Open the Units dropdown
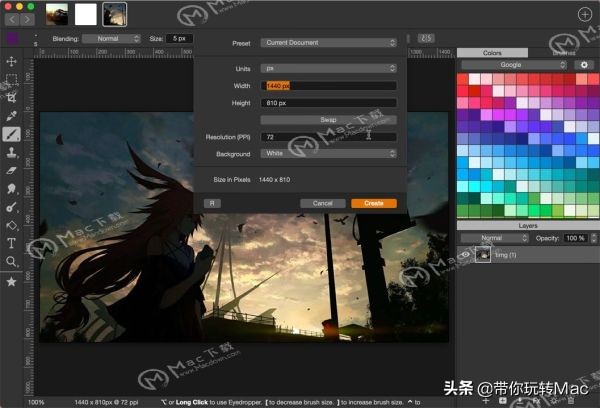The width and height of the screenshot is (600, 408). point(328,69)
